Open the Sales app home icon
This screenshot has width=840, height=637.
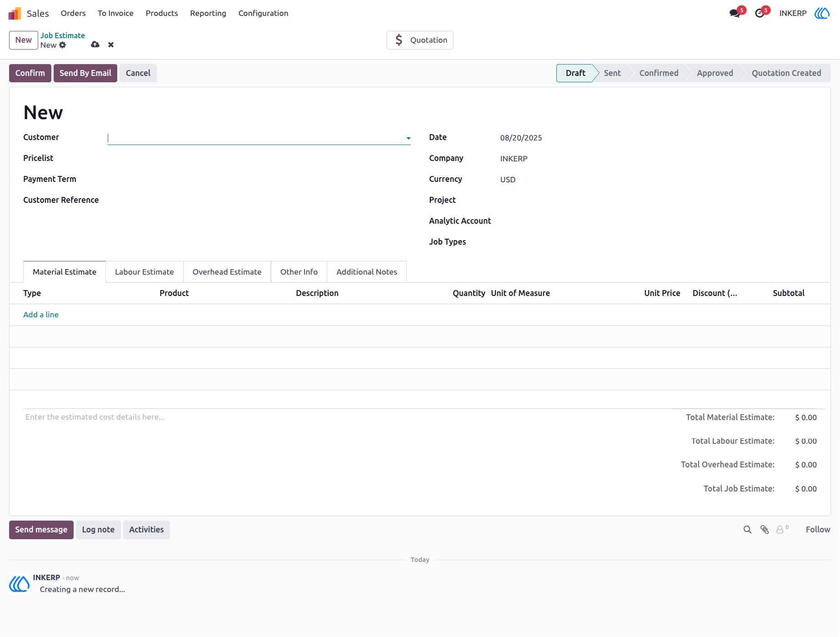point(15,13)
